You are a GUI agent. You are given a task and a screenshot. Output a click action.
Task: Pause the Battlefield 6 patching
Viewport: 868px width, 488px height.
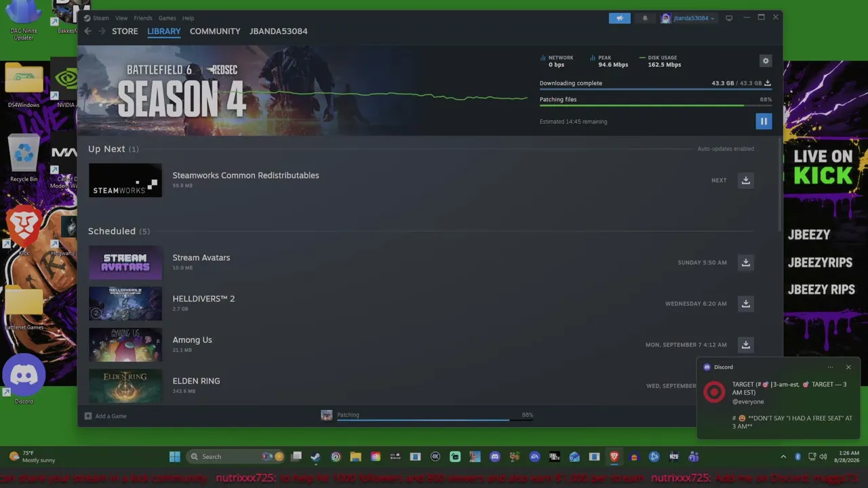(x=764, y=121)
